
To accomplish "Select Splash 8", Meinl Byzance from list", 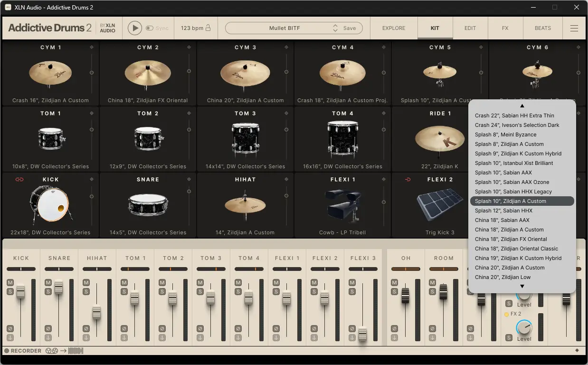I will pos(522,134).
